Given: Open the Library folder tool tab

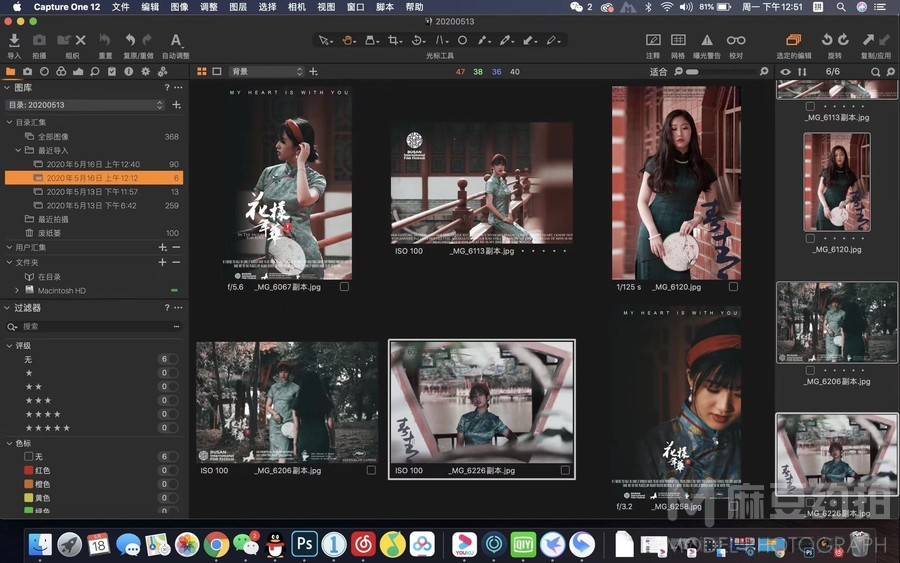Looking at the screenshot, I should 10,72.
